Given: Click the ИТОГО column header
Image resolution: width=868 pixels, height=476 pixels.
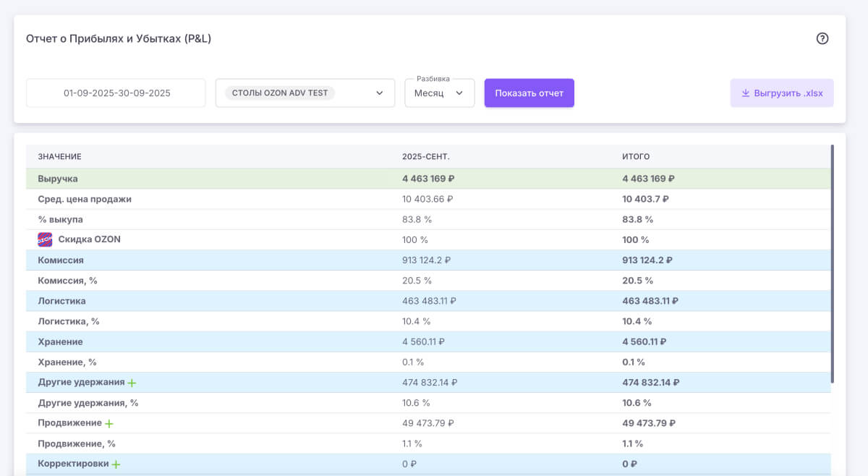Looking at the screenshot, I should click(636, 156).
